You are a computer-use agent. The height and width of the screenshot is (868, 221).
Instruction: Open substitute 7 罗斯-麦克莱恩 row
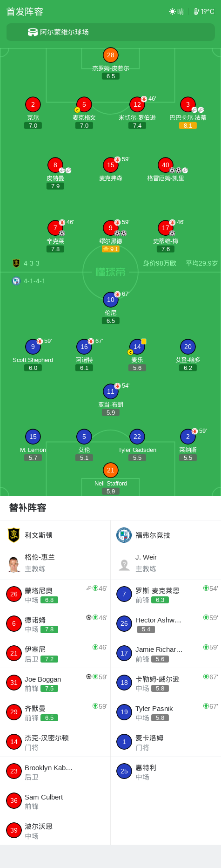166,594
